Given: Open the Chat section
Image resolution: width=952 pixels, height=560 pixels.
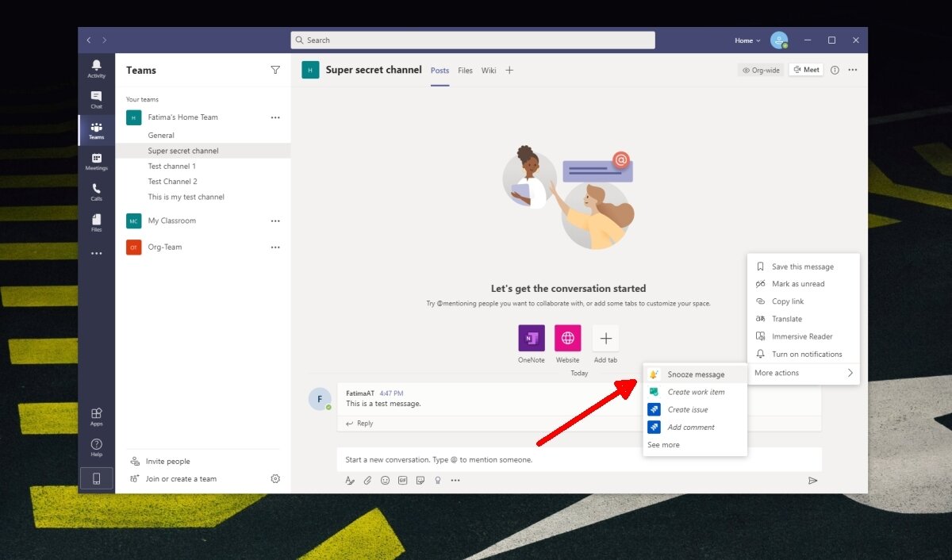Looking at the screenshot, I should pyautogui.click(x=96, y=99).
